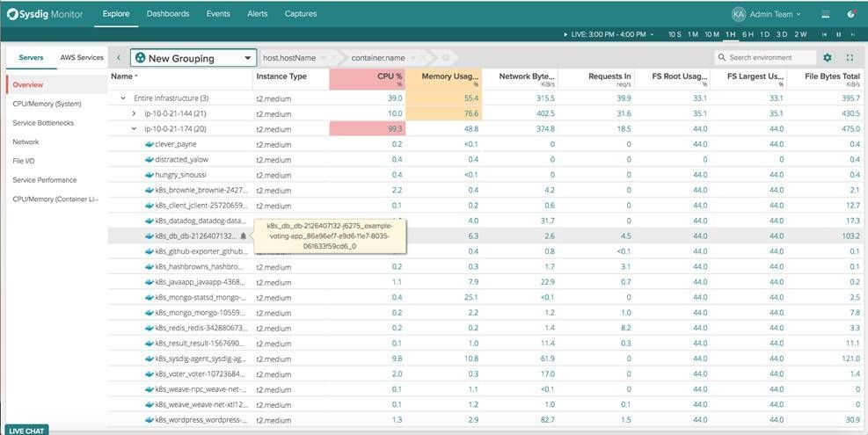Click the Search environment field
This screenshot has height=435, width=868.
[x=766, y=57]
